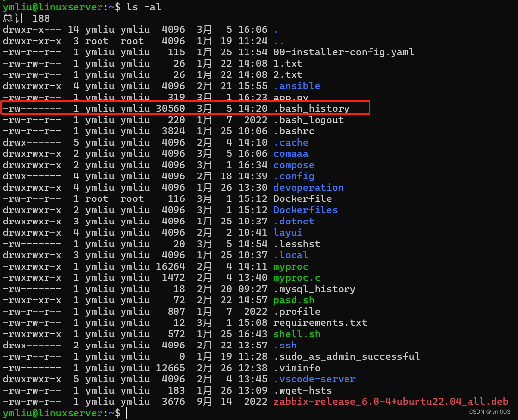Click the .bash_history filename in the red box
This screenshot has height=420, width=518.
click(312, 108)
